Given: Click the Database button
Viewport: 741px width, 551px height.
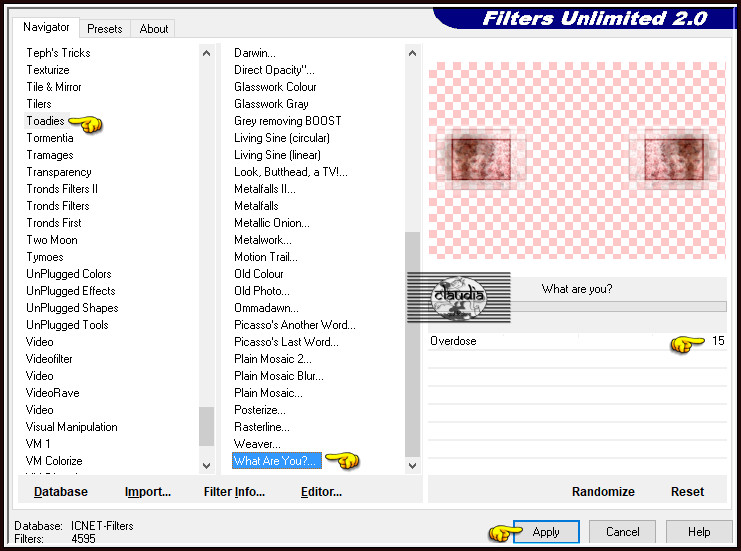Looking at the screenshot, I should pos(61,492).
